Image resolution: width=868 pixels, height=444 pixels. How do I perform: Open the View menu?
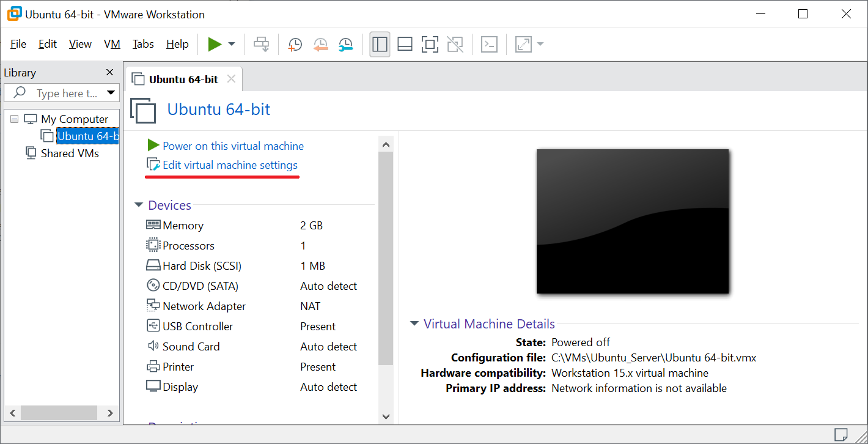pyautogui.click(x=80, y=44)
